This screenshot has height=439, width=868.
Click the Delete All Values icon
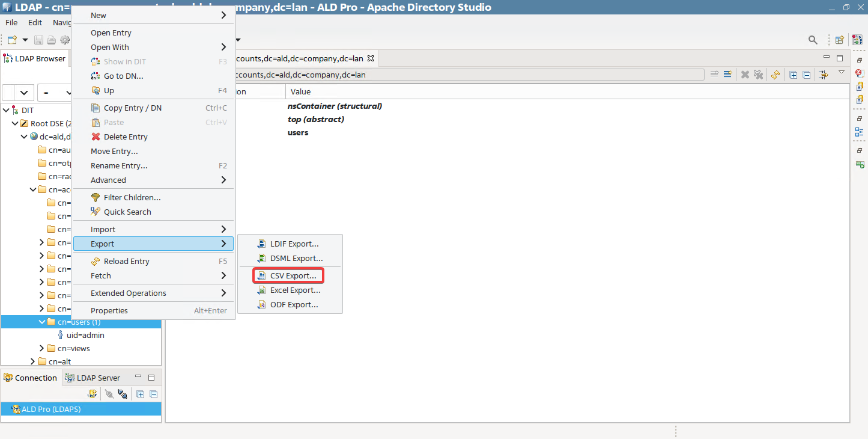[x=759, y=75]
